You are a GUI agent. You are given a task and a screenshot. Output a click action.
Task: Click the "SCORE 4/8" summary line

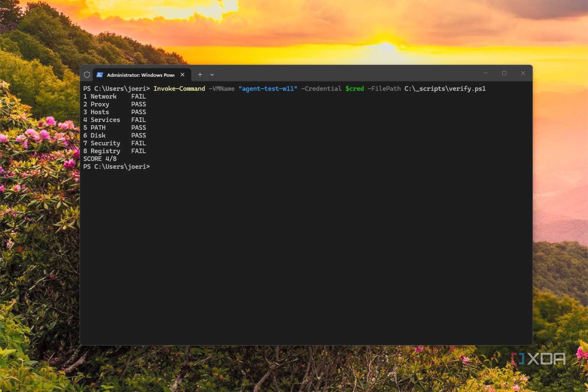tap(100, 159)
